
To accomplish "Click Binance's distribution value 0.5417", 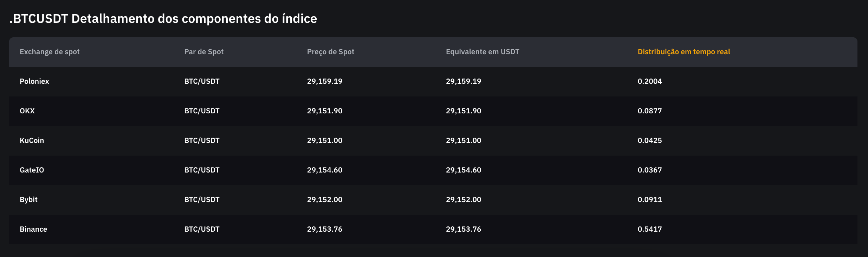I will click(x=649, y=229).
